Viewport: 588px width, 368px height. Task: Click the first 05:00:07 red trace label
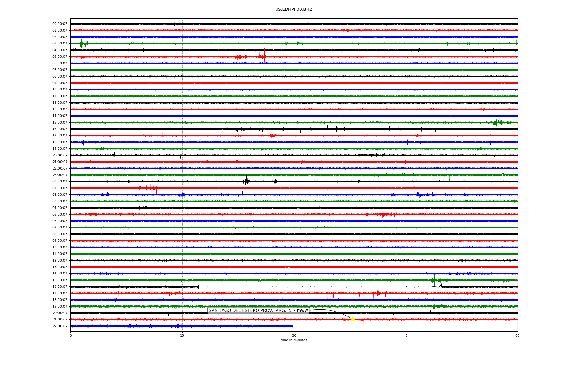click(x=60, y=57)
